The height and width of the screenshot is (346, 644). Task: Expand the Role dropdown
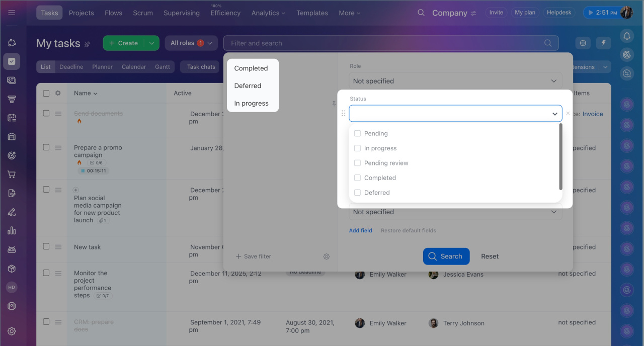pyautogui.click(x=455, y=81)
